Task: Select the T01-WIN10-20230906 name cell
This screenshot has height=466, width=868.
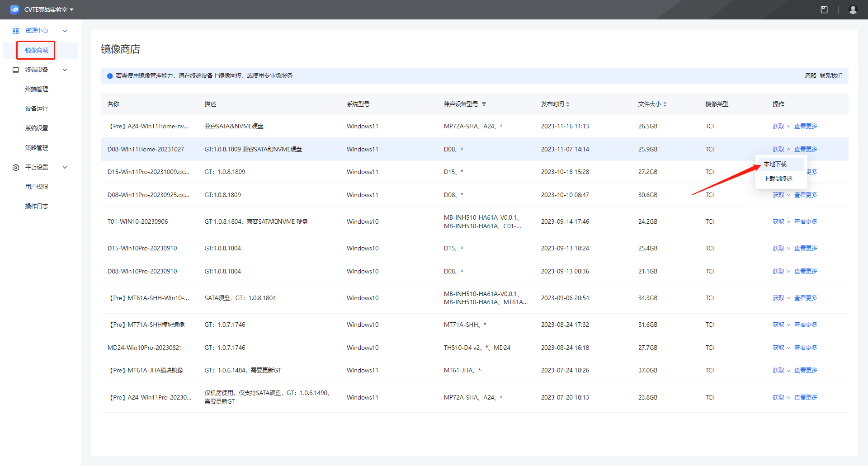Action: point(137,222)
